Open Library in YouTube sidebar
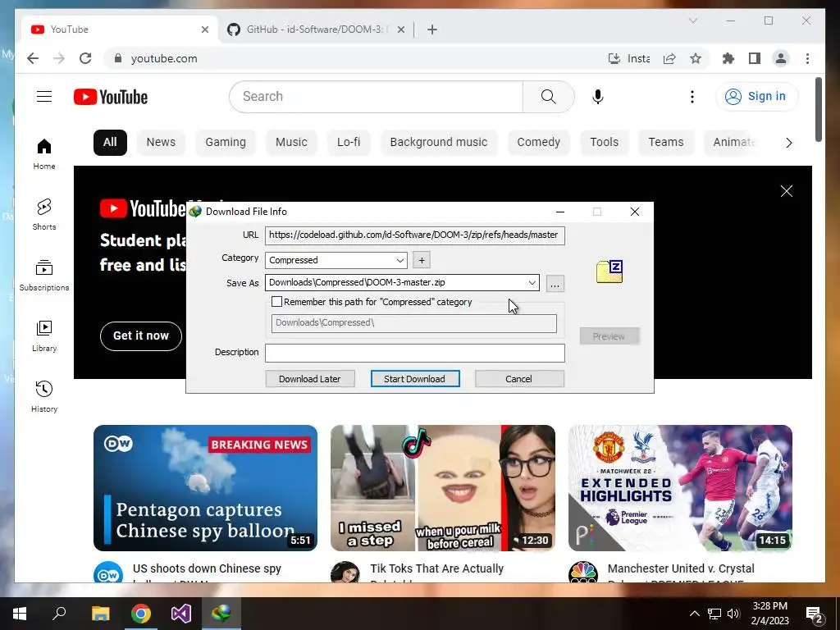 (x=44, y=336)
